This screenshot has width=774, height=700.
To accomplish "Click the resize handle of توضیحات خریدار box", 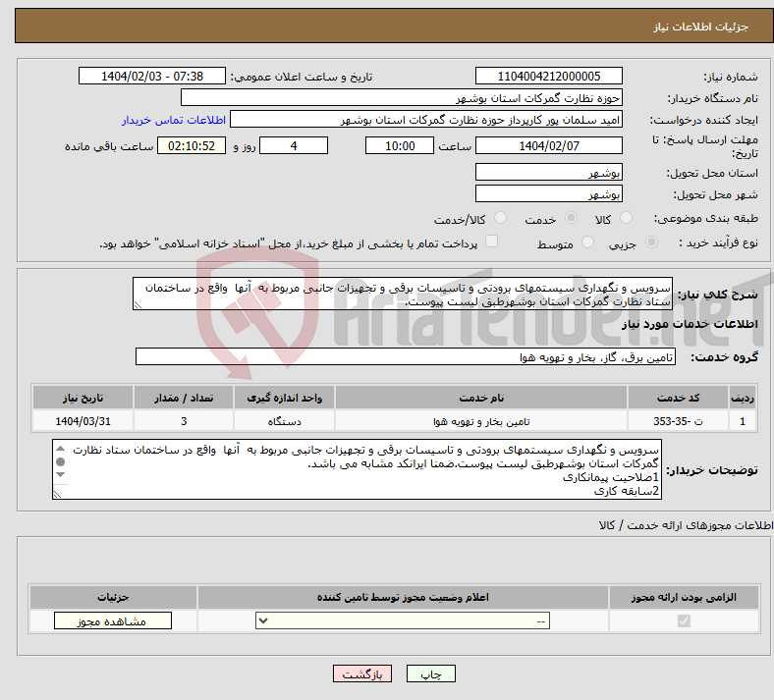I will pos(58,494).
